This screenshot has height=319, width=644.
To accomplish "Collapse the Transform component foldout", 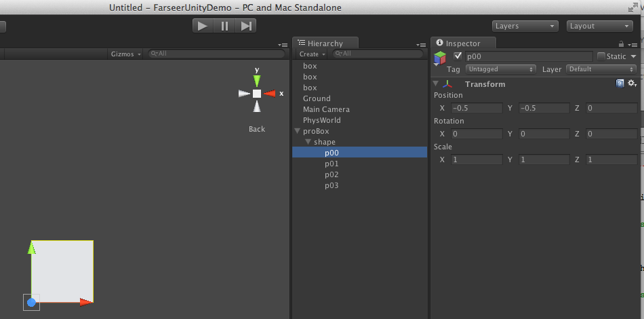I will point(436,84).
